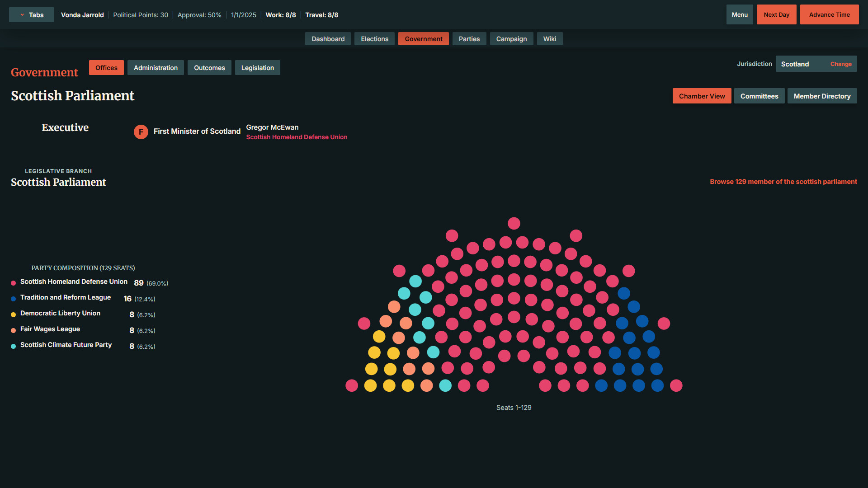868x488 pixels.
Task: Click the Advance Time button
Action: (830, 14)
